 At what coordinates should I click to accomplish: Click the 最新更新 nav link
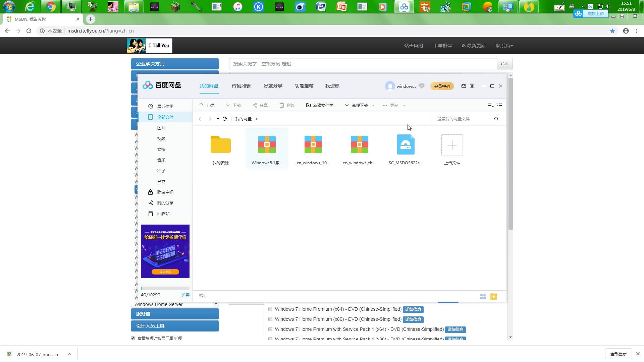[474, 46]
